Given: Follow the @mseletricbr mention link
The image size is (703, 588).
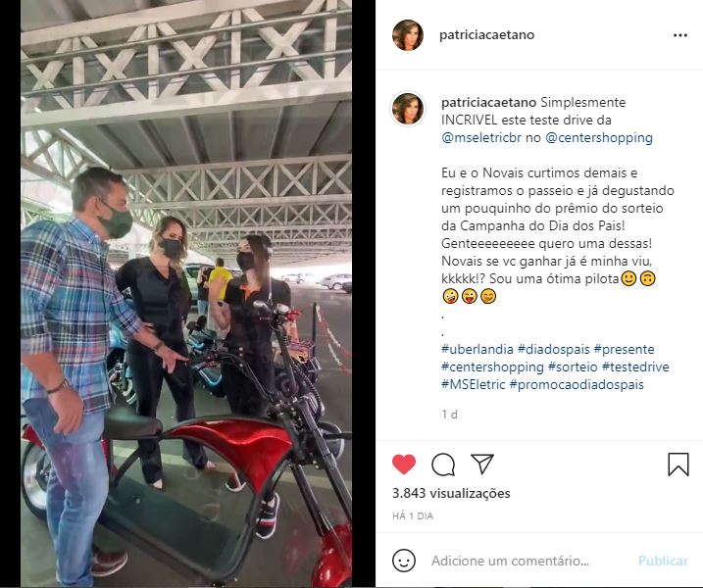Looking at the screenshot, I should (481, 137).
